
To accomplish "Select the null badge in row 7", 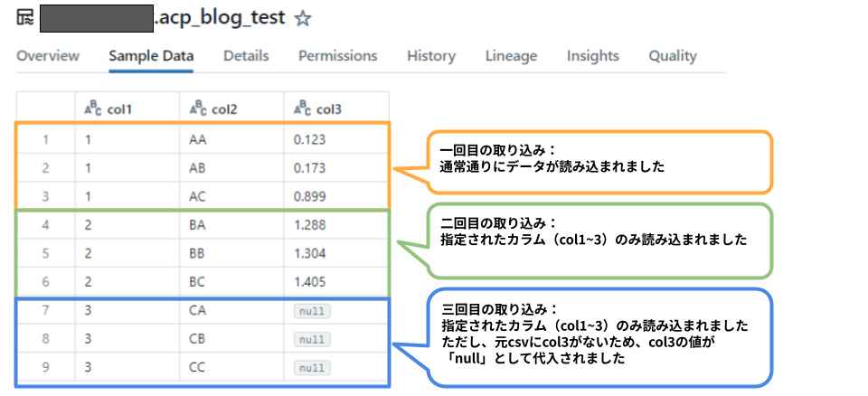I will click(x=312, y=311).
